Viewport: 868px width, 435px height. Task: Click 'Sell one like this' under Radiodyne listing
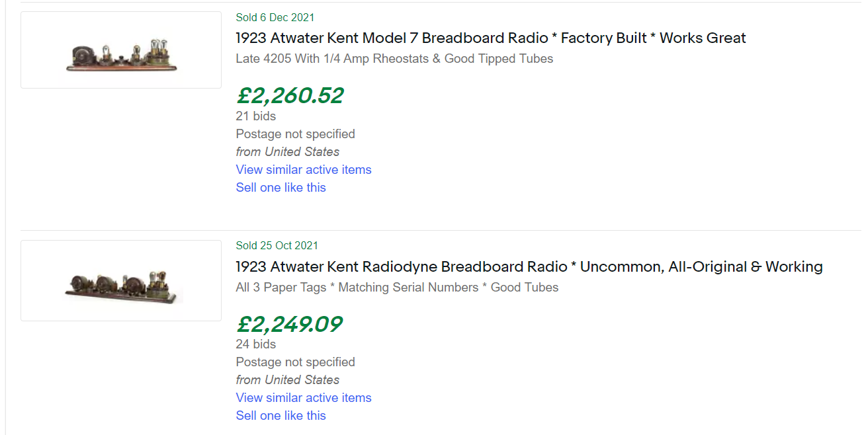(281, 416)
